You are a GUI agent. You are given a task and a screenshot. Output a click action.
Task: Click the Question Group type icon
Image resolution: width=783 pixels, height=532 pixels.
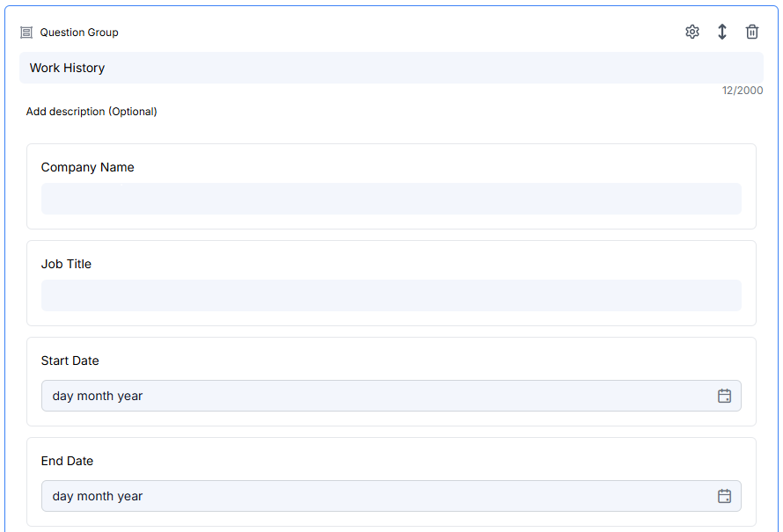coord(26,32)
